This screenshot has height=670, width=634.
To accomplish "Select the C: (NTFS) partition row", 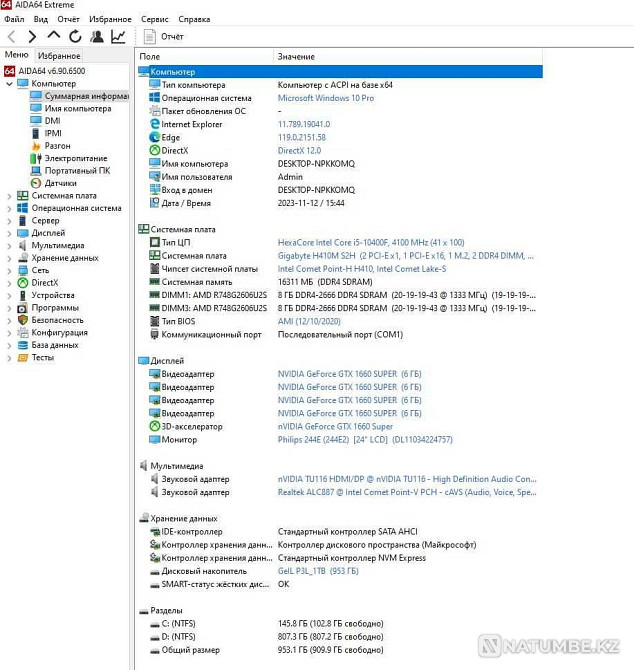I will 340,623.
